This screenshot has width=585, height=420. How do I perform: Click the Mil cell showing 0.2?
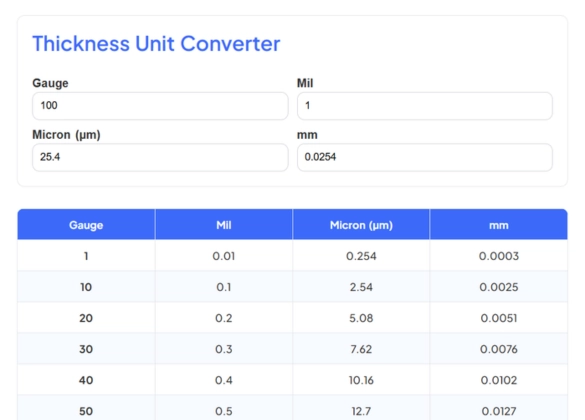coord(224,318)
